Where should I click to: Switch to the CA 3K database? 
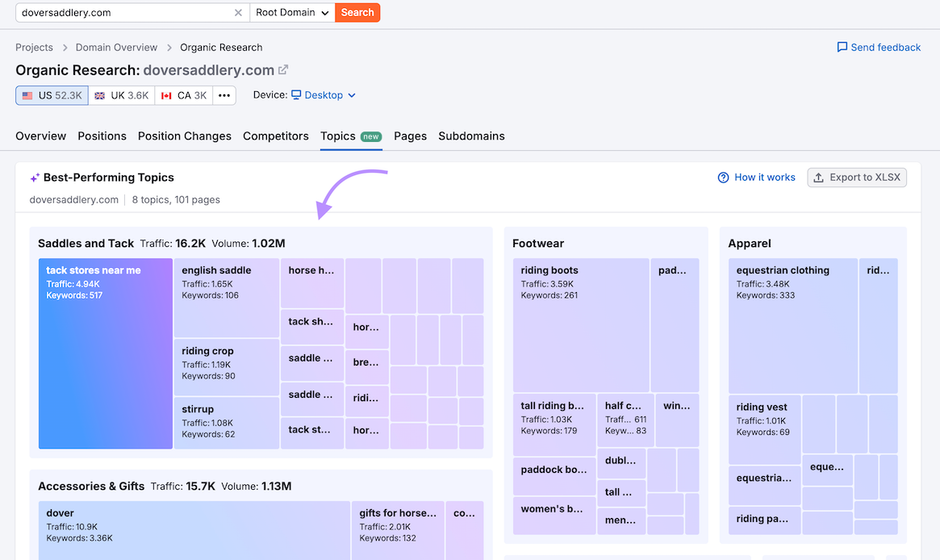[184, 95]
